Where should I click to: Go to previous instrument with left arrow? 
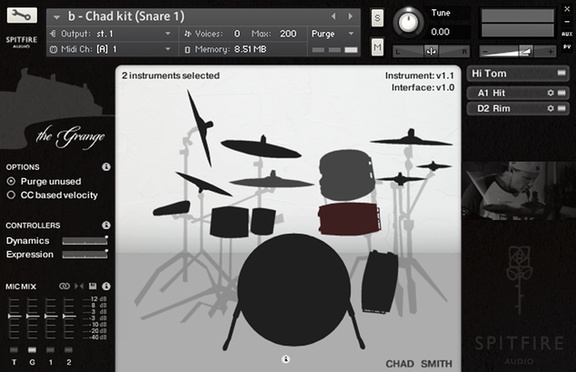tap(333, 16)
